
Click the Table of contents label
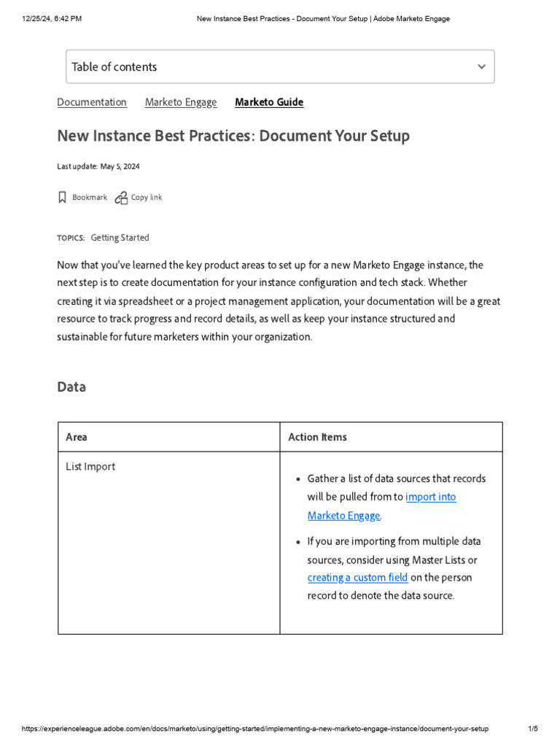tap(114, 66)
